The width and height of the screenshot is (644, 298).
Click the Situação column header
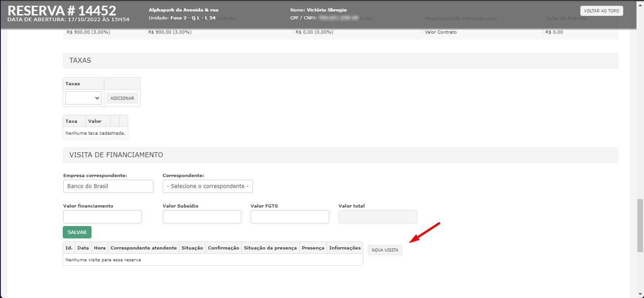click(192, 248)
